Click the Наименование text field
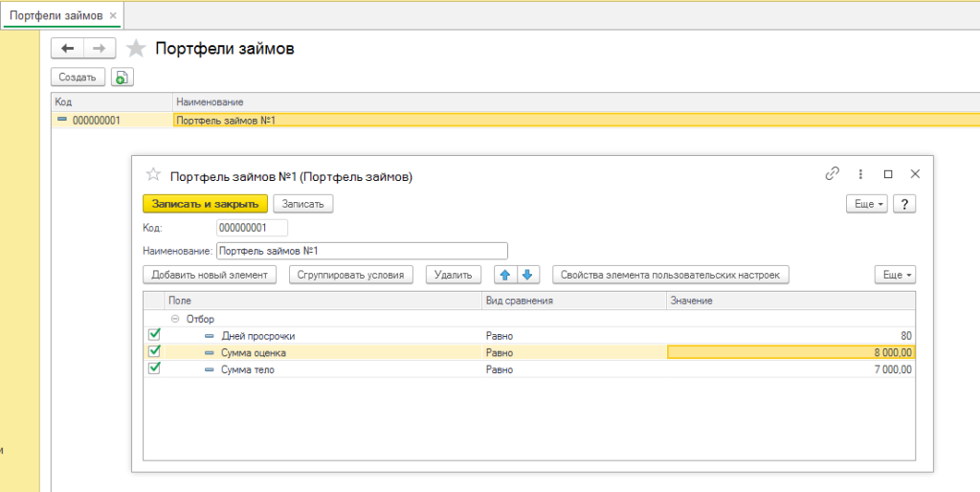 click(362, 251)
